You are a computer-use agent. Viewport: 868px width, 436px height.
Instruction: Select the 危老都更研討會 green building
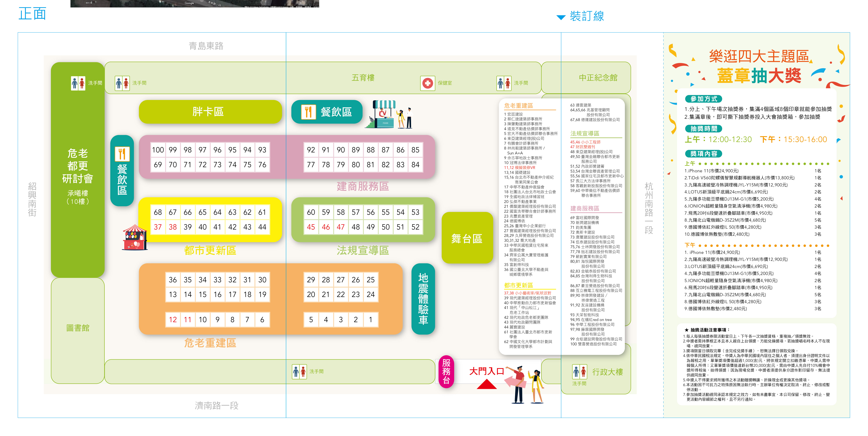point(78,170)
